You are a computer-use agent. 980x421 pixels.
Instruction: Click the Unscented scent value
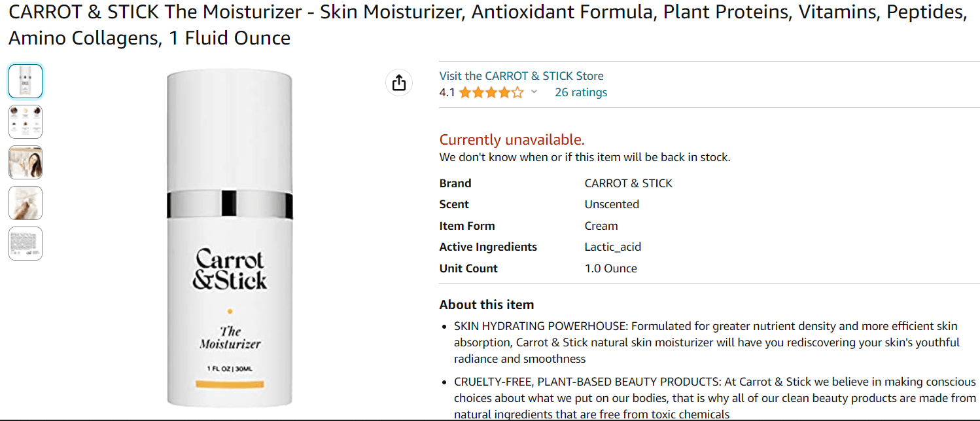click(612, 204)
